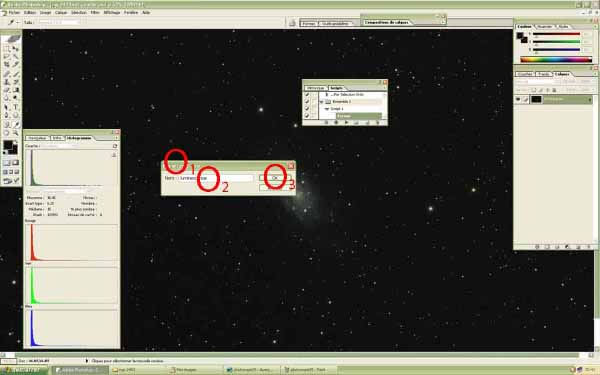This screenshot has width=600, height=375.
Task: Click the stop button in Scripts panel
Action: (x=326, y=123)
